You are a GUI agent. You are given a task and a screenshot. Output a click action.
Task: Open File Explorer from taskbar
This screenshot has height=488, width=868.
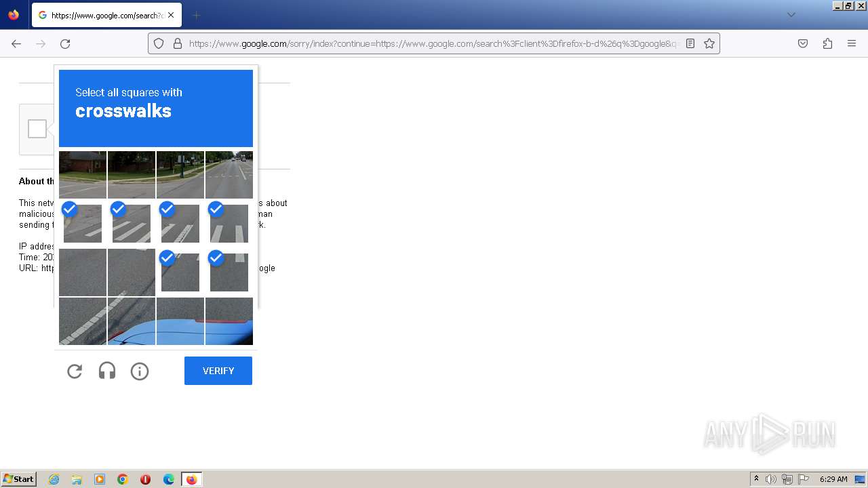point(77,479)
